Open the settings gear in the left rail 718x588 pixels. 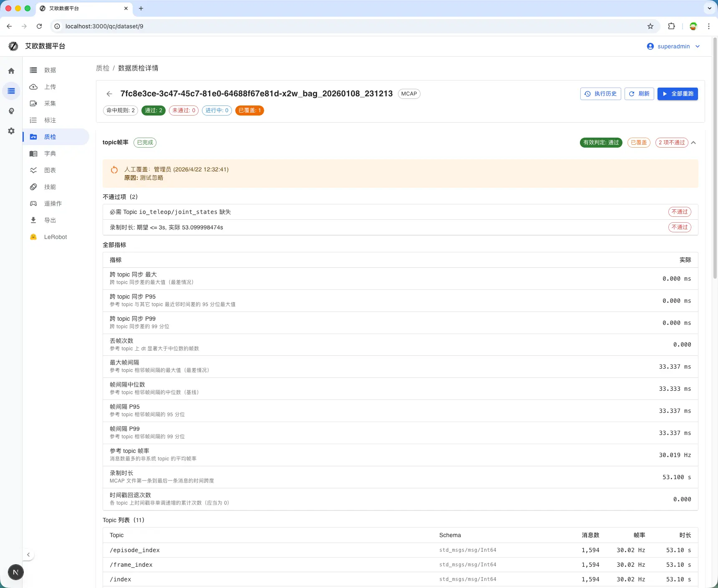coord(11,131)
